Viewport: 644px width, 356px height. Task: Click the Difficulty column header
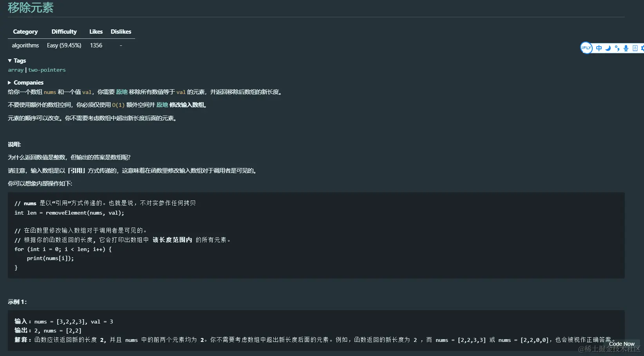click(64, 32)
